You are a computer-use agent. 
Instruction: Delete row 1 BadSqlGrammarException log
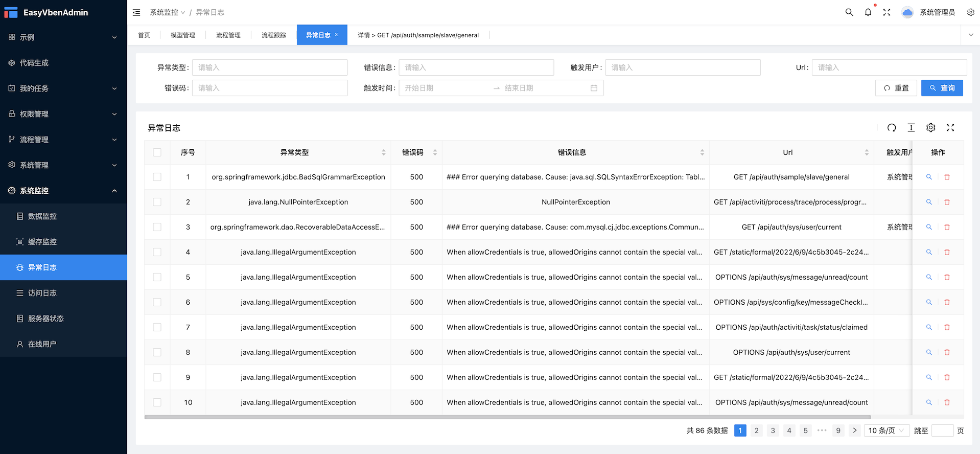pos(947,177)
